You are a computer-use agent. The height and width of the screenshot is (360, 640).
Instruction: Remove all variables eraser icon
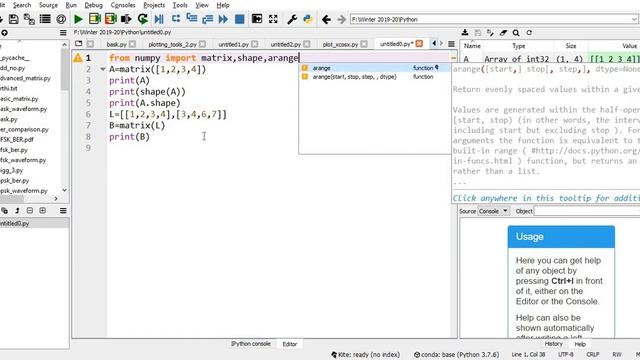[503, 33]
